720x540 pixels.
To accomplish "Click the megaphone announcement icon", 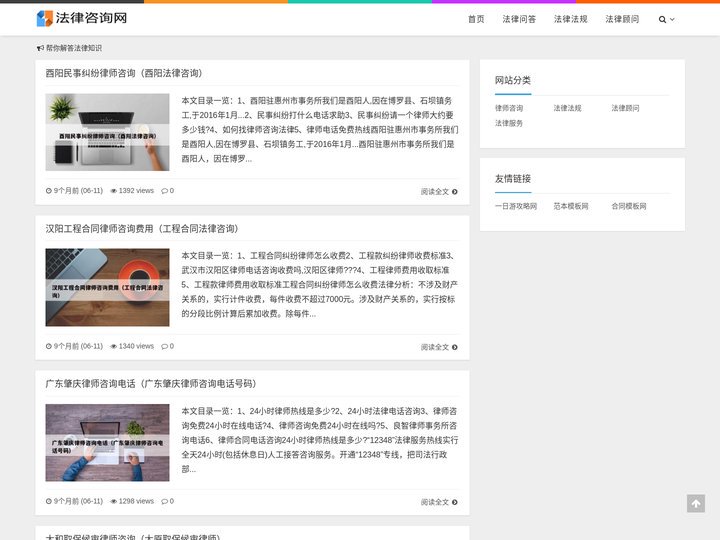I will pyautogui.click(x=40, y=48).
